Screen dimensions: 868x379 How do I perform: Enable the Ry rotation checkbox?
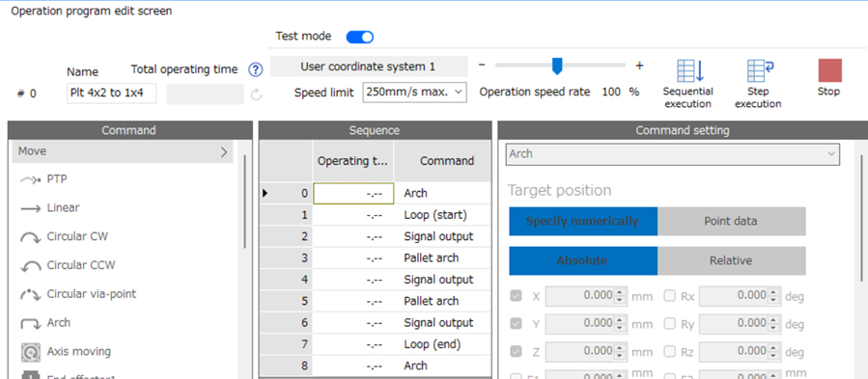point(669,323)
